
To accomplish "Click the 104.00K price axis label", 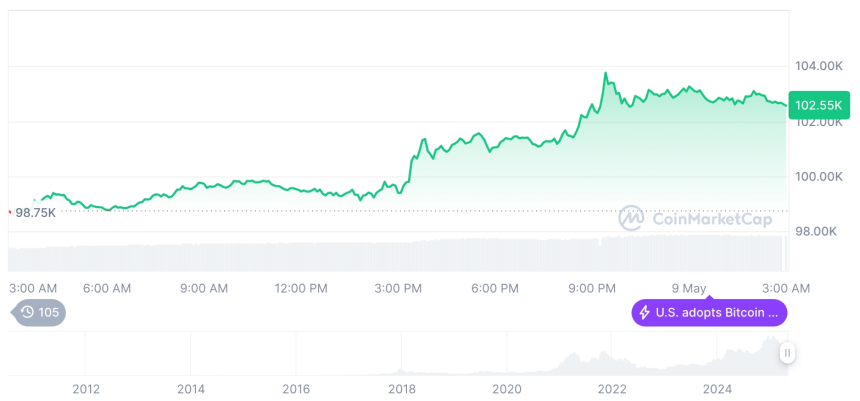I will 818,66.
